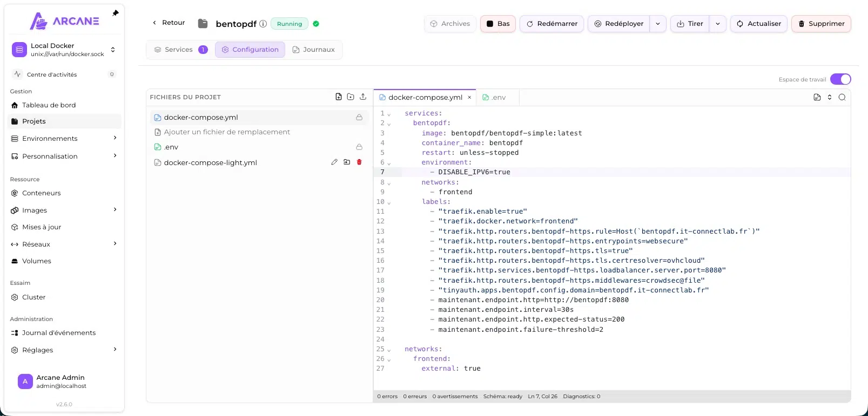Viewport: 868px width, 416px height.
Task: Expand the Réglages submenu chevron
Action: pos(115,350)
